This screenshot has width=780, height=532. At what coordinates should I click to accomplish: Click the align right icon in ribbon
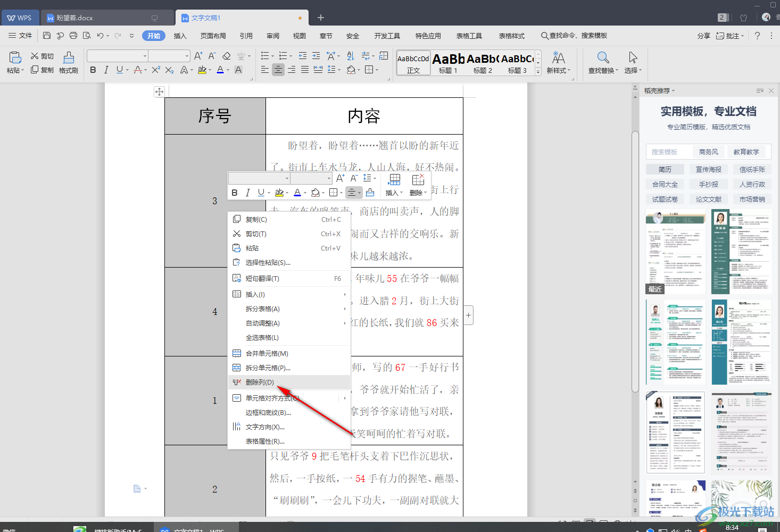click(x=292, y=70)
